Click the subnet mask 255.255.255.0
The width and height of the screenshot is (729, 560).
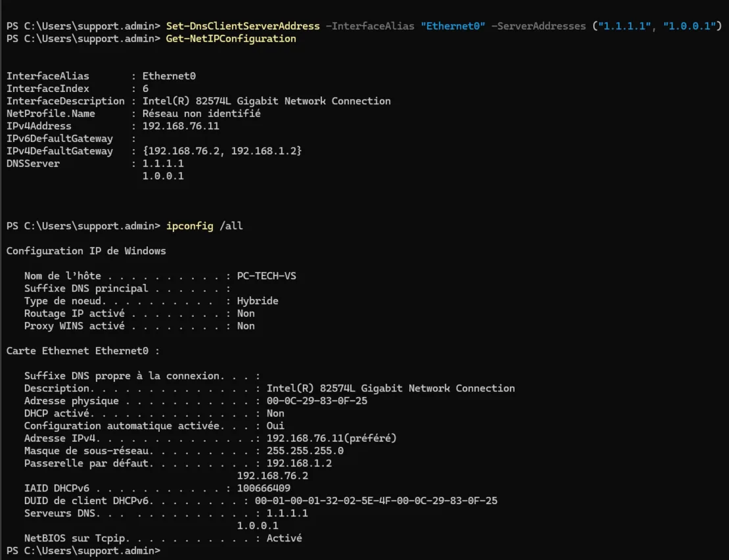[x=305, y=451]
